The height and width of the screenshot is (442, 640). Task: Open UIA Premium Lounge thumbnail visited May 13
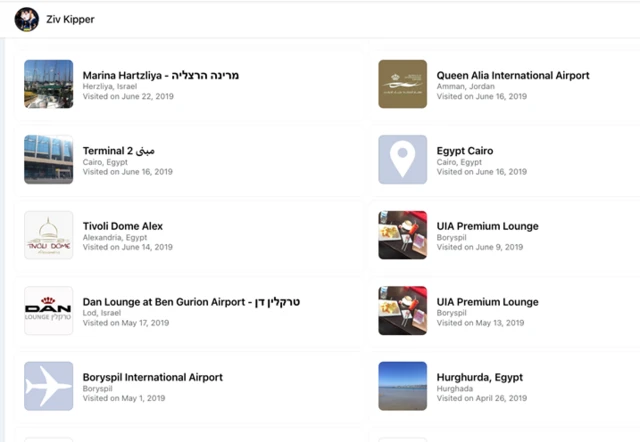pos(402,311)
